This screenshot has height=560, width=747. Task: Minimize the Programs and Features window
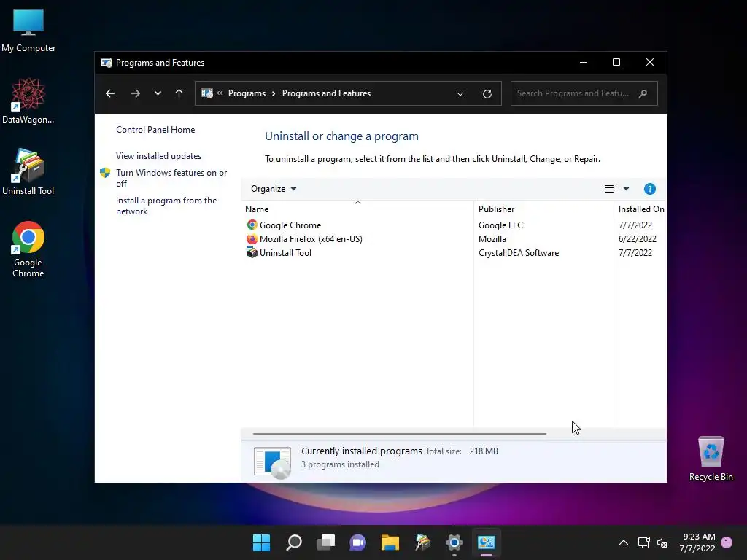tap(583, 63)
